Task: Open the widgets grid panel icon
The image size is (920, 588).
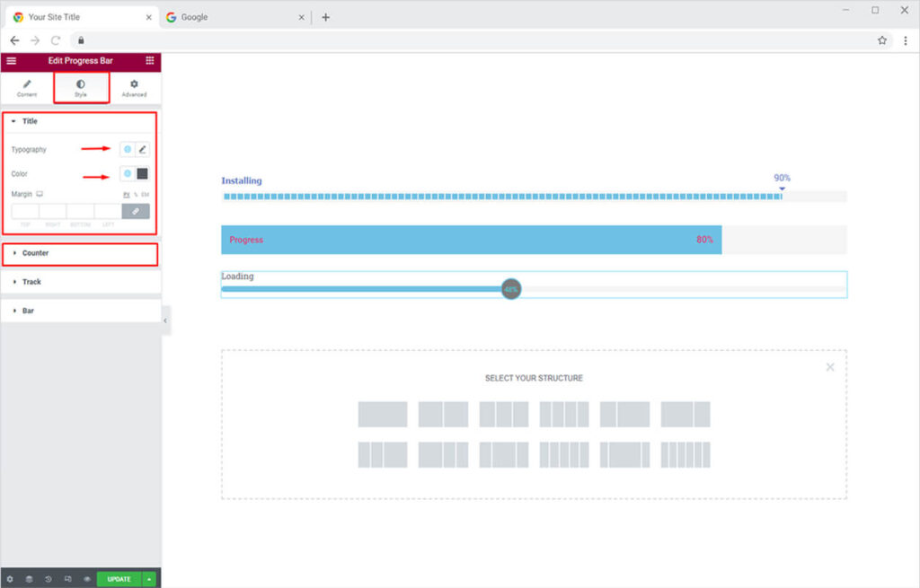Action: 150,60
